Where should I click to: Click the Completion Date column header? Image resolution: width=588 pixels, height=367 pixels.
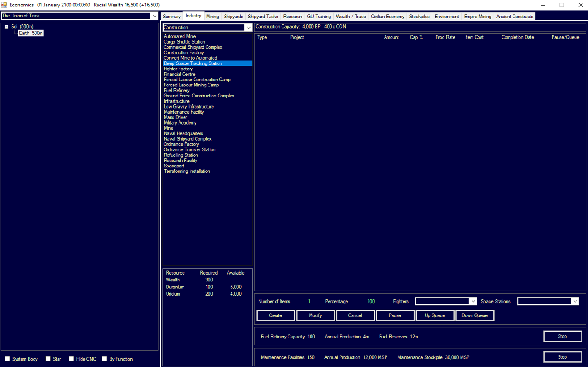pyautogui.click(x=518, y=38)
